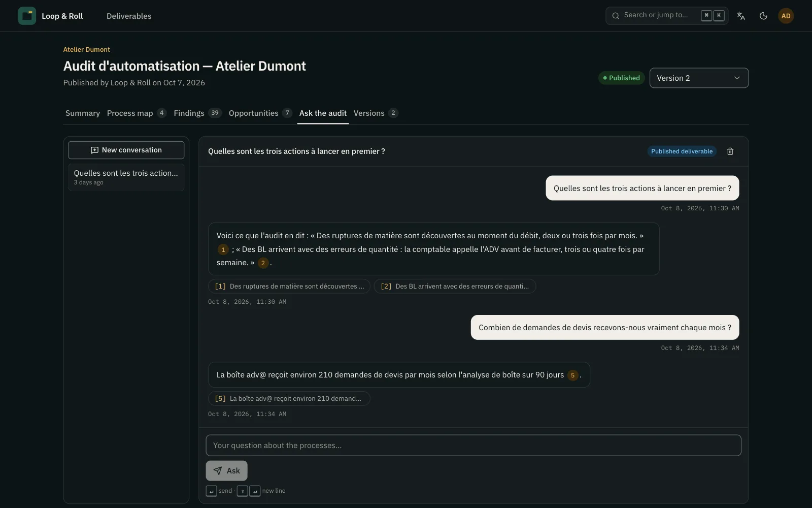Toggle dark mode moon icon
The height and width of the screenshot is (508, 812).
pos(763,16)
